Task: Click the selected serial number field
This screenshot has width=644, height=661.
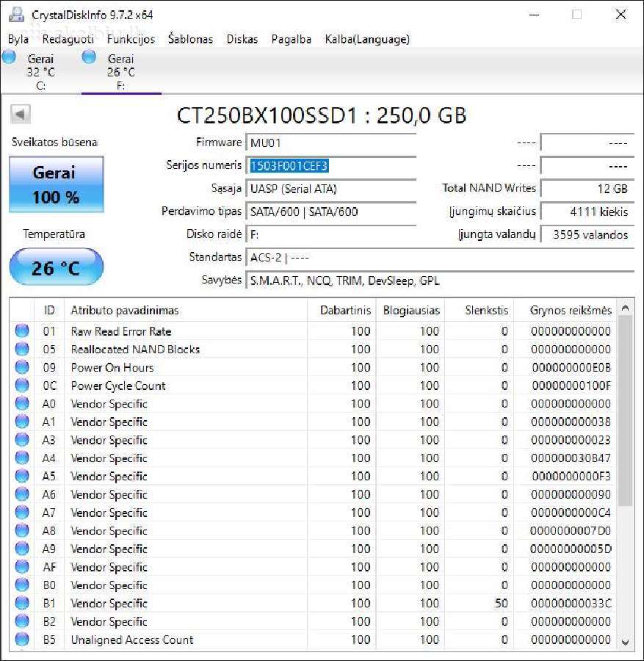Action: point(331,166)
